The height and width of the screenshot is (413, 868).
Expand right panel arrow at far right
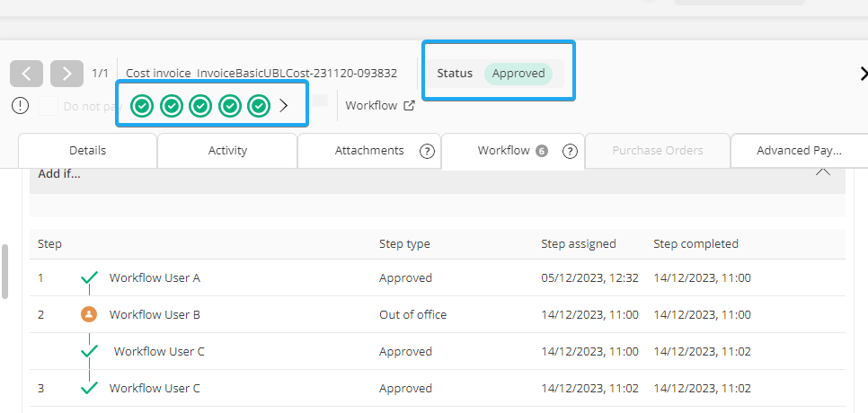pos(863,74)
